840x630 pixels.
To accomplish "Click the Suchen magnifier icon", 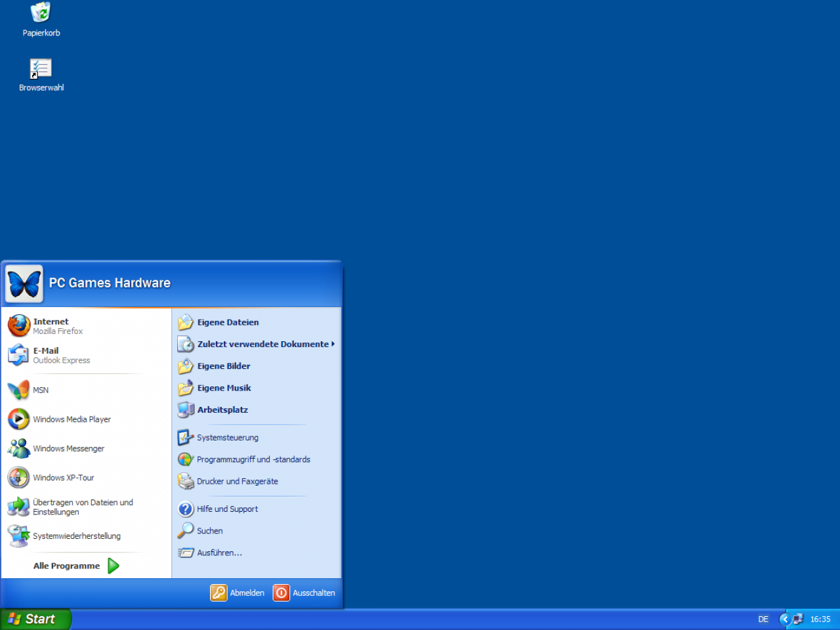I will coord(186,530).
